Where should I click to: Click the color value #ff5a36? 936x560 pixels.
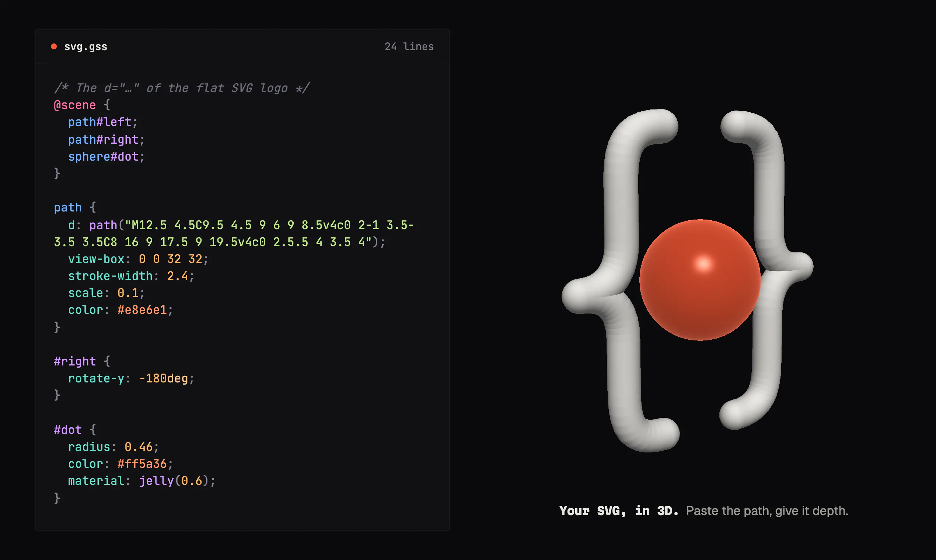point(142,464)
